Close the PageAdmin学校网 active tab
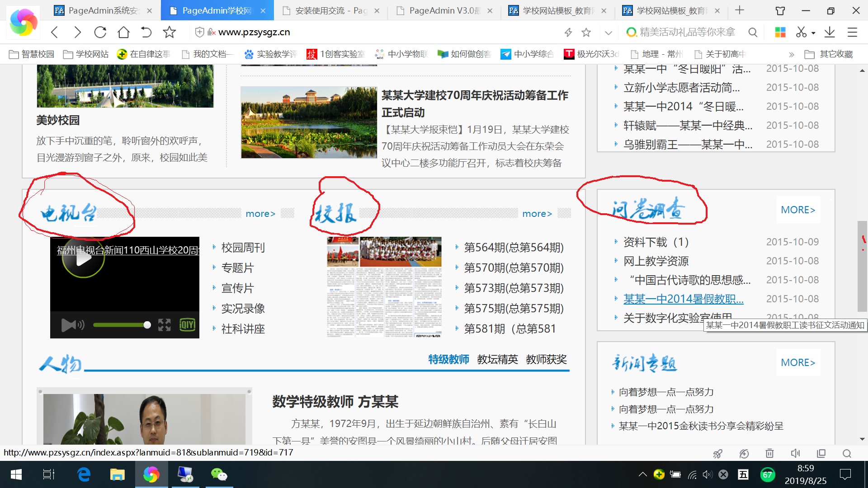Screen dimensions: 868x488 (x=263, y=10)
